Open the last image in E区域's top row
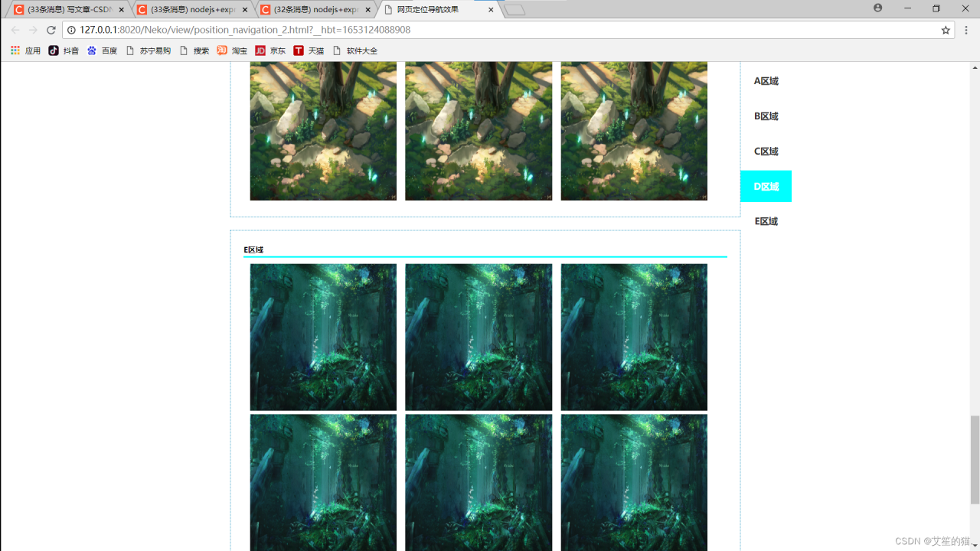The height and width of the screenshot is (551, 980). tap(634, 337)
